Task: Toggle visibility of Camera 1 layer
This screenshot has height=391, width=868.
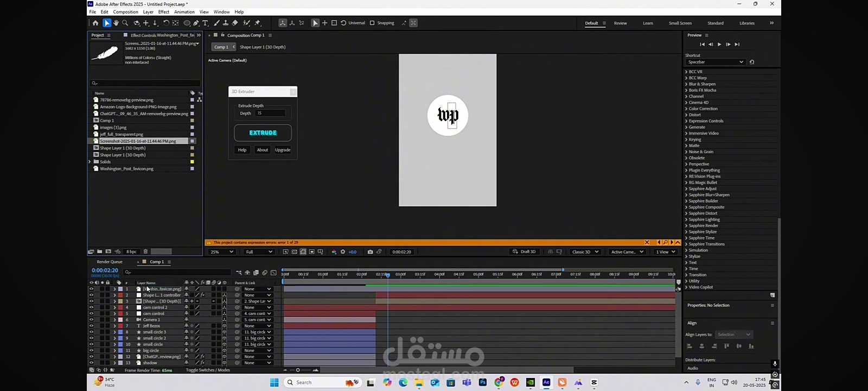Action: 91,320
